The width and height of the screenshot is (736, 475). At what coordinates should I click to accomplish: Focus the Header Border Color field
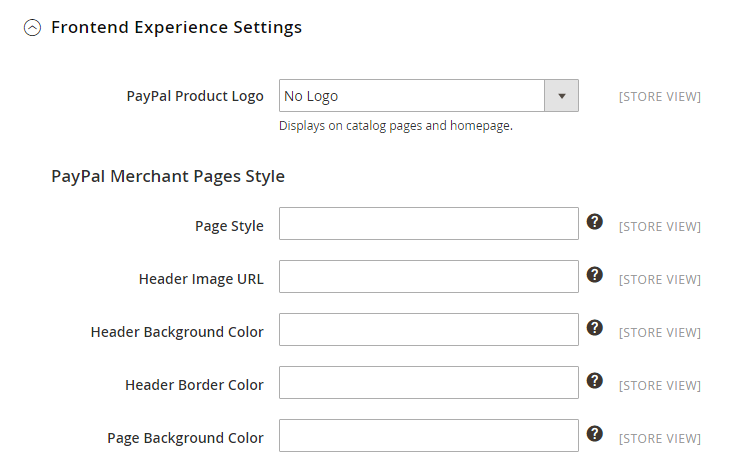429,383
